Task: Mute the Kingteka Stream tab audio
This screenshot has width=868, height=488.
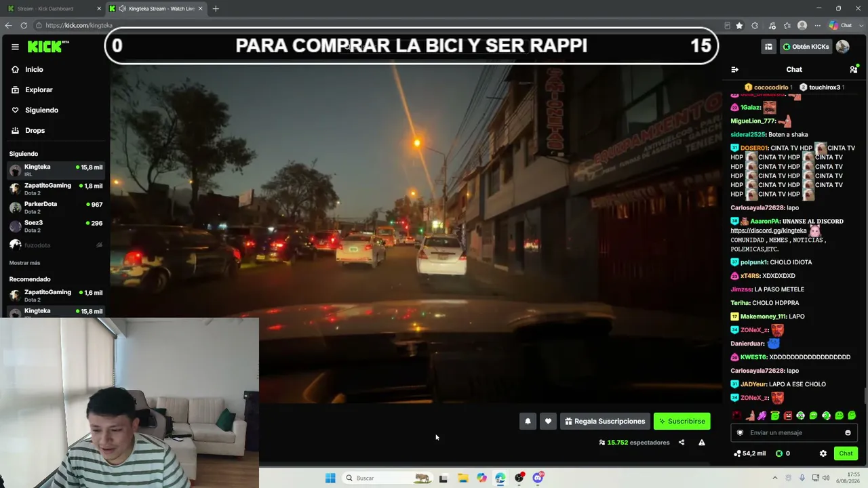Action: [x=122, y=9]
